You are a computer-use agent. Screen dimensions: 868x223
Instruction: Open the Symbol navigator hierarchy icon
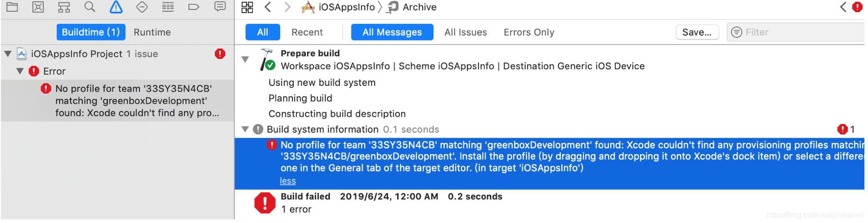(x=64, y=7)
